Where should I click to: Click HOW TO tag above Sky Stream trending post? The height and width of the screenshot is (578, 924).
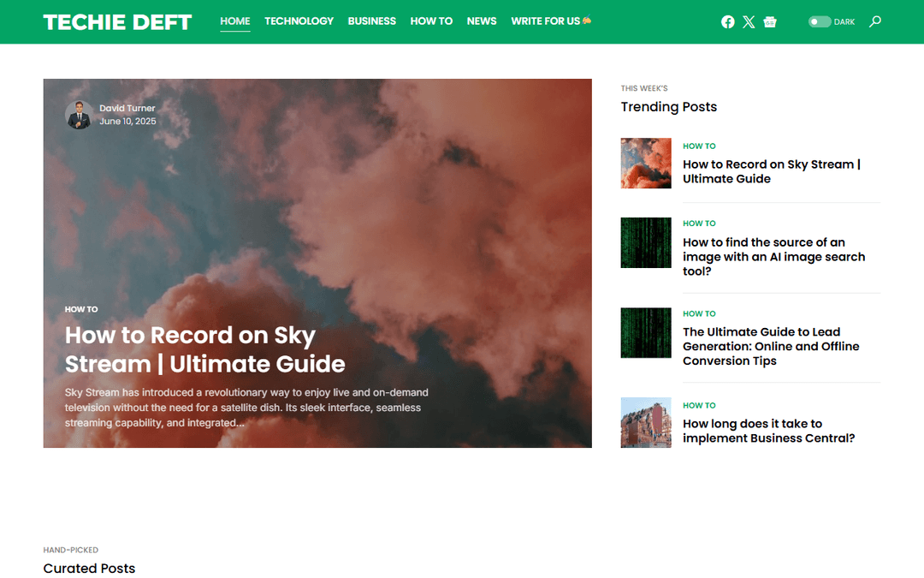point(700,146)
